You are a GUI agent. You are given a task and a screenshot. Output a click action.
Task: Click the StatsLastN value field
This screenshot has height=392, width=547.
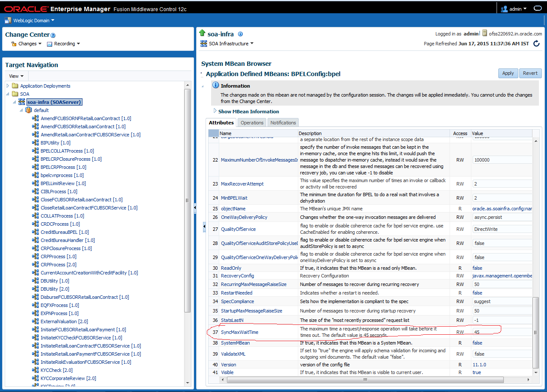click(x=503, y=320)
